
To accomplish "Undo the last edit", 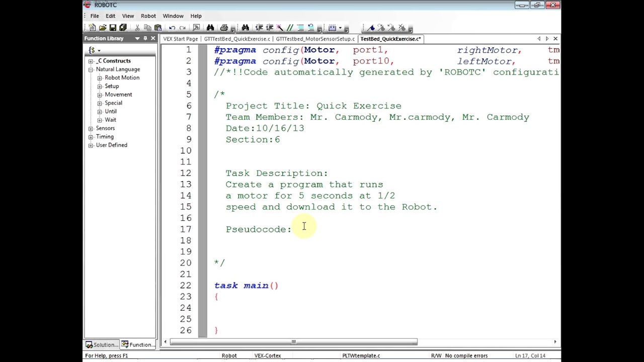I will tap(172, 28).
